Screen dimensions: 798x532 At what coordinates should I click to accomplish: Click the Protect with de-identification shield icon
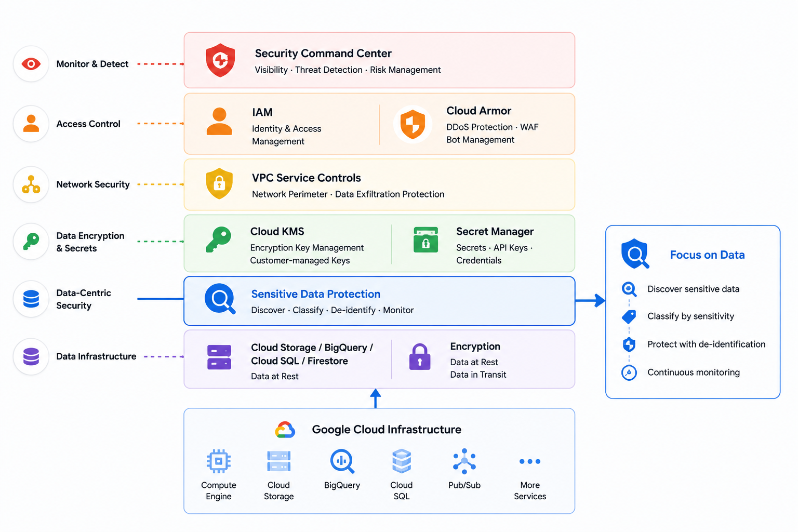[x=629, y=344]
